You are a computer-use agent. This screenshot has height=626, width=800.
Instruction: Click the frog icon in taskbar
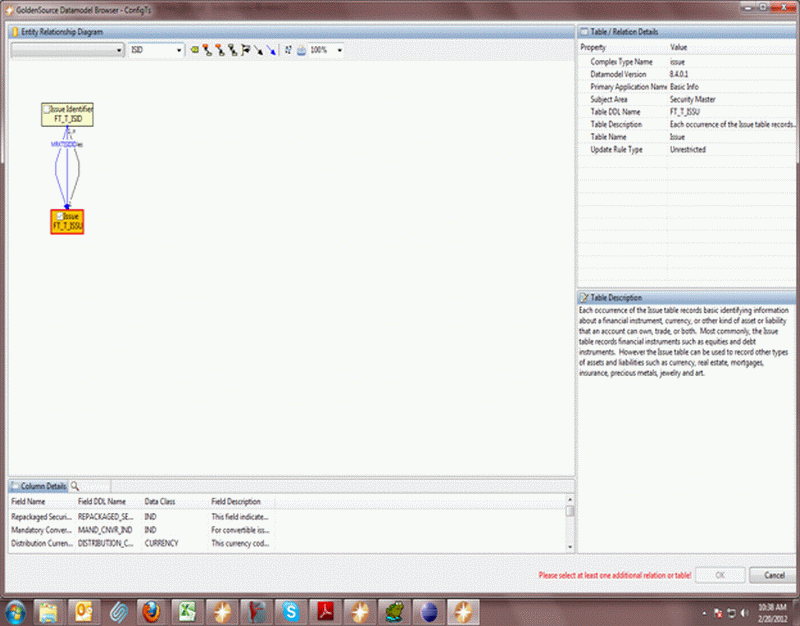(x=394, y=612)
